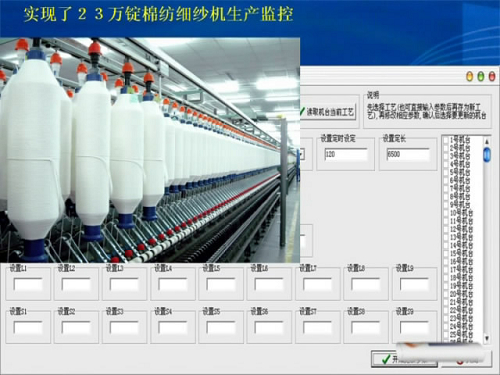Viewport: 500px width, 375px height.
Task: Click the 设置S5 input box
Action: (x=221, y=327)
